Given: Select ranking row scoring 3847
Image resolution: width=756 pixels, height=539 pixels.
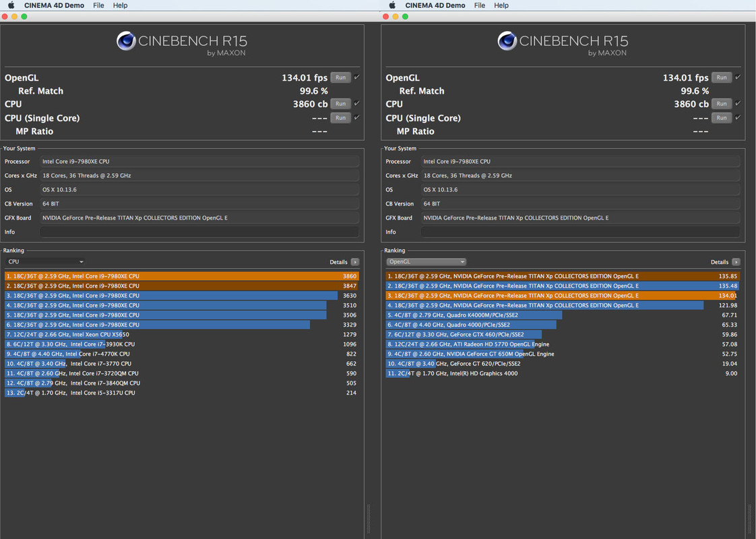Looking at the screenshot, I should click(x=182, y=286).
